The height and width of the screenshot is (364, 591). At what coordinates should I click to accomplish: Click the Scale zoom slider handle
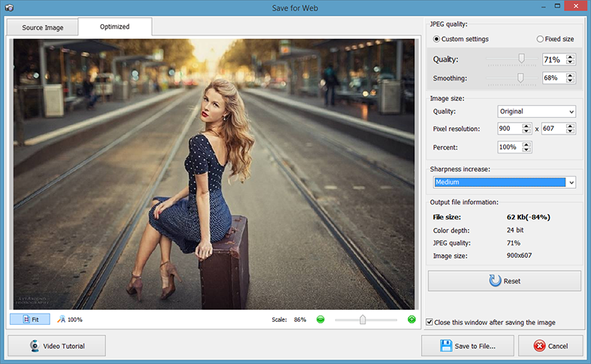[362, 320]
